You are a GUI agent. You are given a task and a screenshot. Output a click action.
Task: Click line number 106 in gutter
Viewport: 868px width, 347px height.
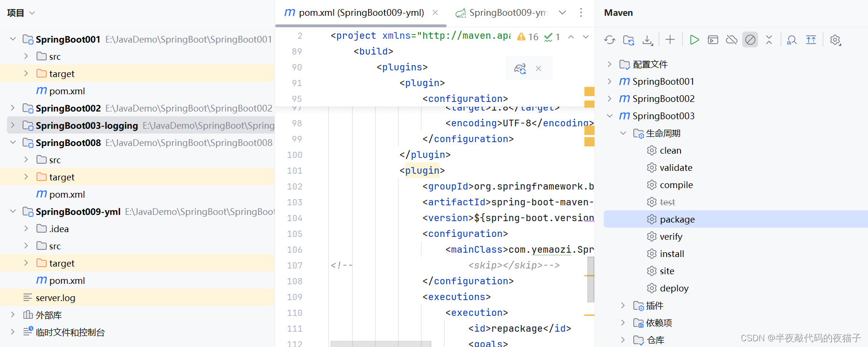click(295, 249)
